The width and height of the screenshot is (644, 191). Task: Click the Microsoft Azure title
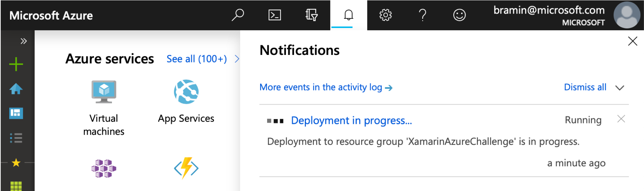click(x=51, y=15)
